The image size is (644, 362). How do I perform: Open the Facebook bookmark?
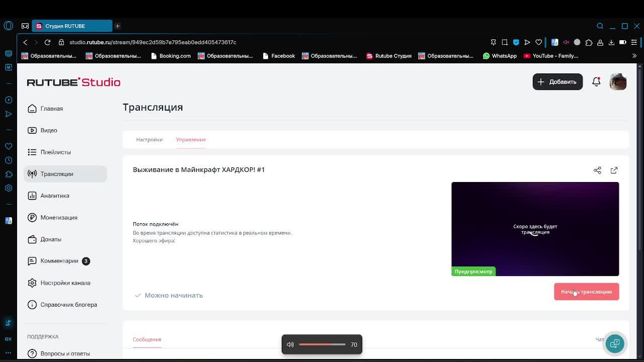(279, 56)
